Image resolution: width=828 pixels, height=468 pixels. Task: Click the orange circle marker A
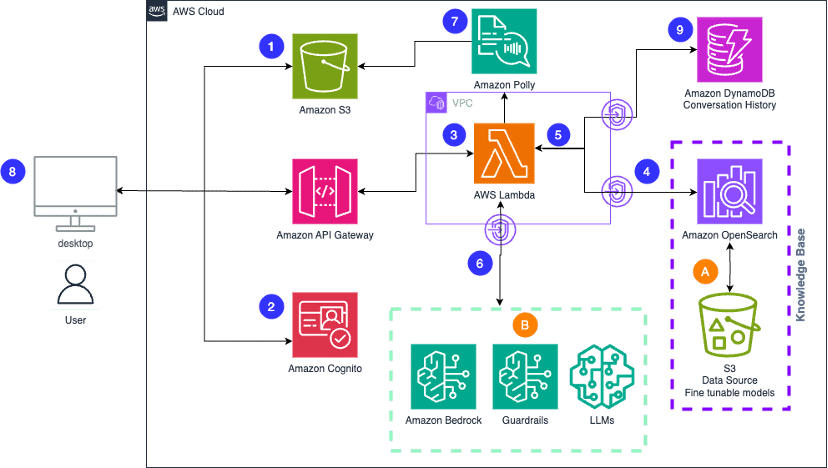point(705,270)
